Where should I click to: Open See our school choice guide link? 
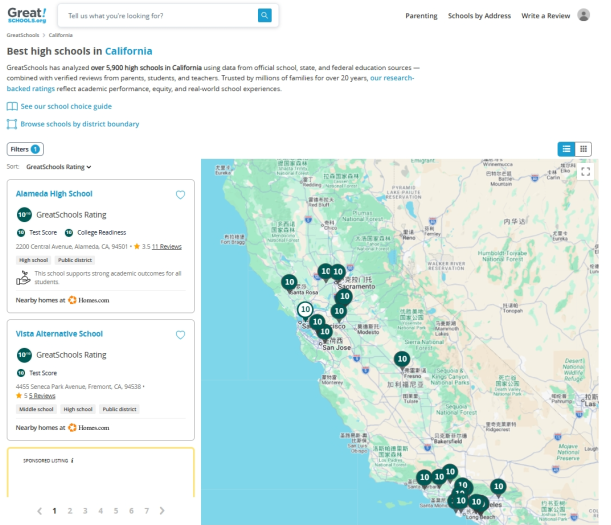66,106
